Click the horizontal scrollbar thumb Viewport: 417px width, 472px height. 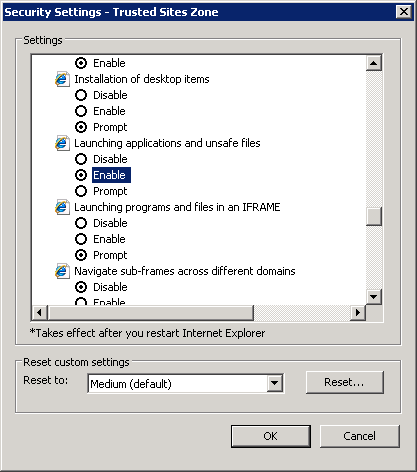151,313
